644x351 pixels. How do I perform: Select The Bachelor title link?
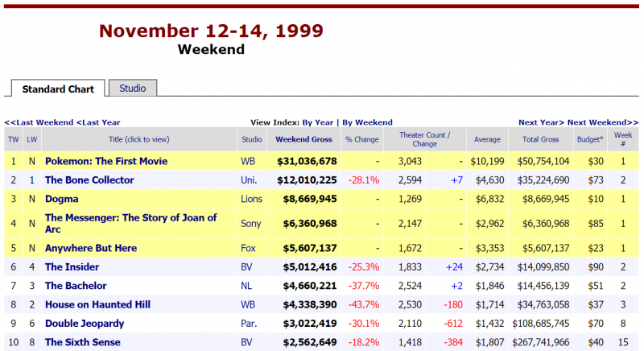76,286
